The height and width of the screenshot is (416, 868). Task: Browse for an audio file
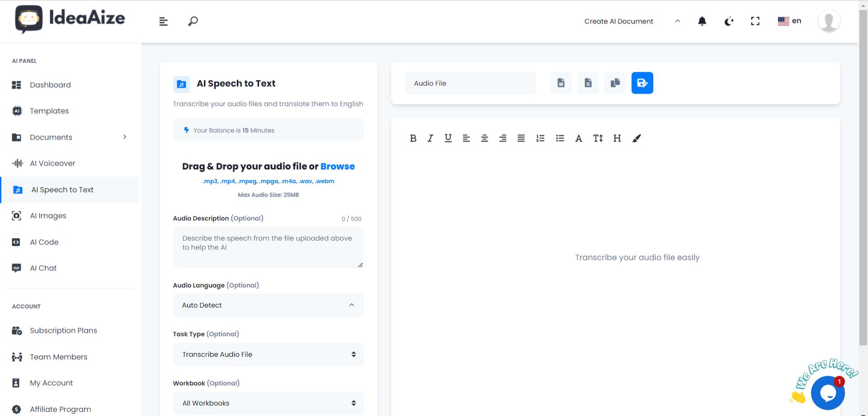337,166
